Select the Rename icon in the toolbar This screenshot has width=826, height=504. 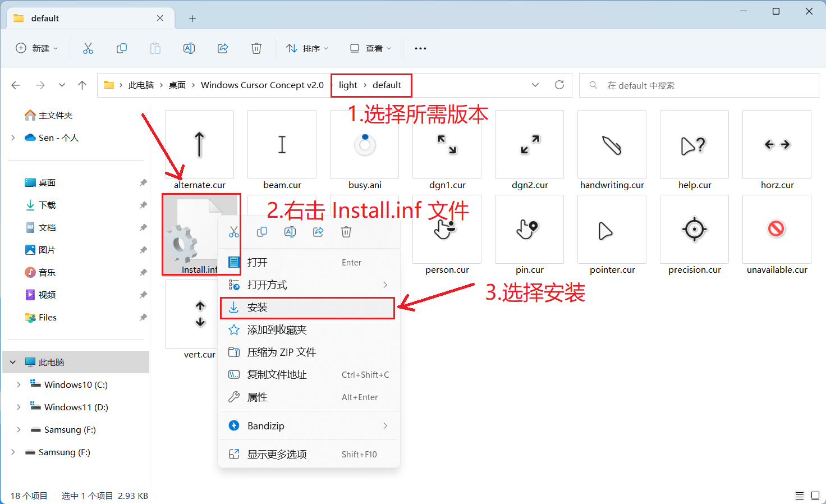pyautogui.click(x=189, y=48)
